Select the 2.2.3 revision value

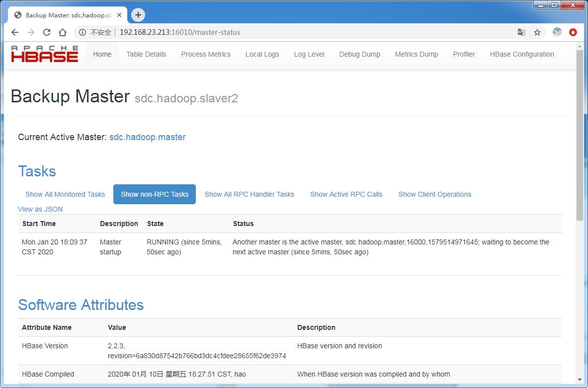tap(197, 351)
